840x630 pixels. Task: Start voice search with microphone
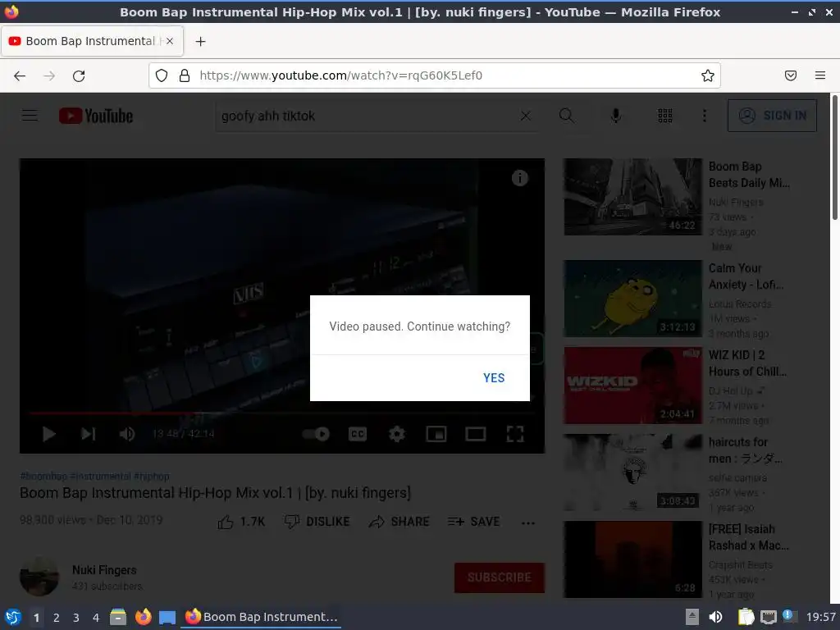(x=615, y=116)
